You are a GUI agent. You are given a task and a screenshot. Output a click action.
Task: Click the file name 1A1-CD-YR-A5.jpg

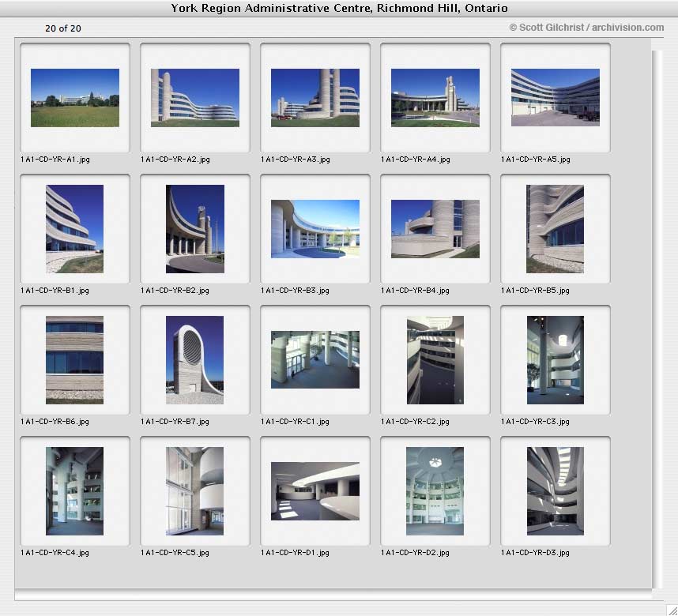537,160
